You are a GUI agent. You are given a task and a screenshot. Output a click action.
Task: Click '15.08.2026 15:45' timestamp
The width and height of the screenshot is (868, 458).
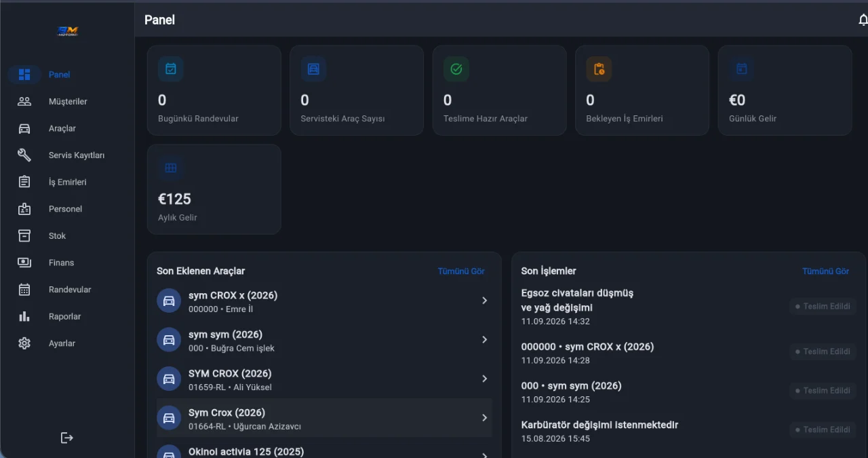(555, 439)
